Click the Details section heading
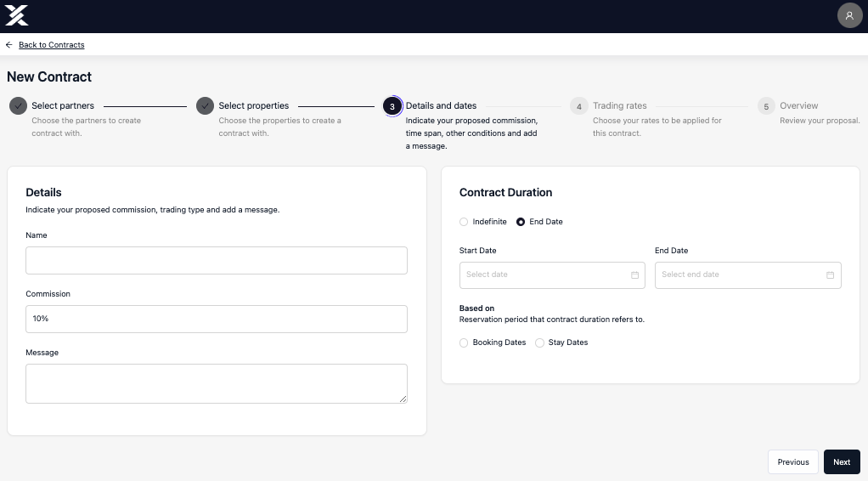The image size is (868, 481). point(43,192)
